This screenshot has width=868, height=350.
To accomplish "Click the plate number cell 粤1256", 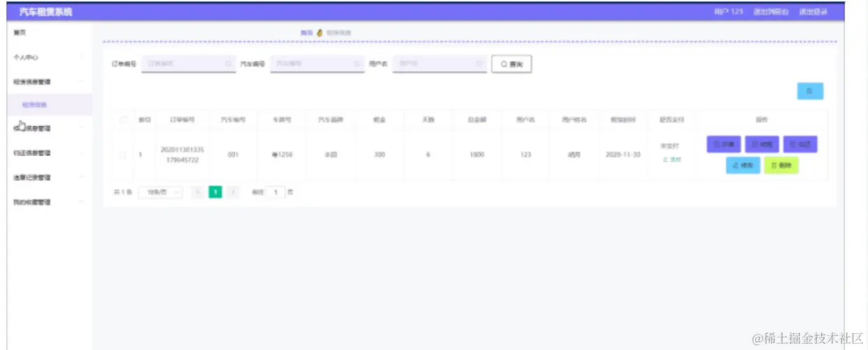I will 282,154.
